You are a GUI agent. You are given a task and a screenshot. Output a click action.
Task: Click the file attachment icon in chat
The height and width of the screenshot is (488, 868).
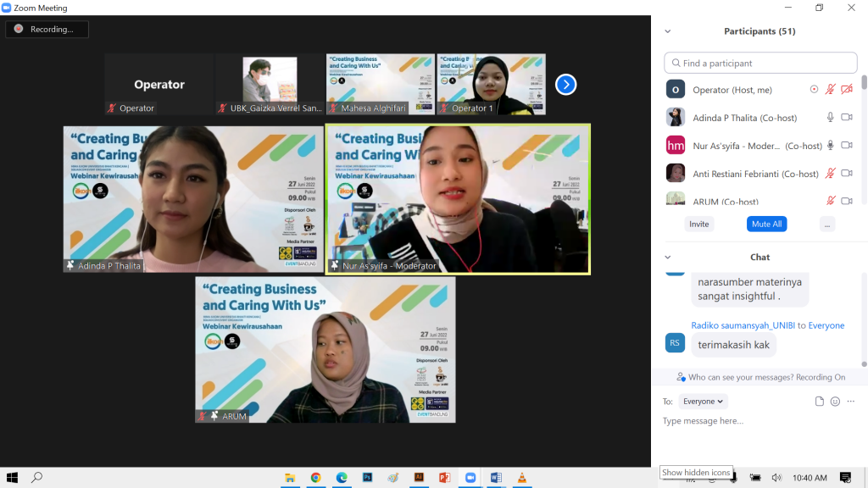point(820,401)
